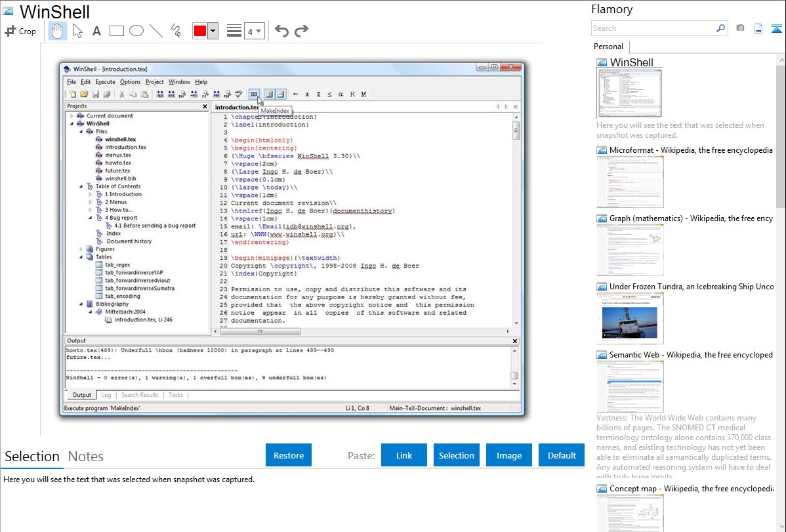Select tab_regex in the Tables list
Screen dimensions: 786x532
pyautogui.click(x=117, y=265)
